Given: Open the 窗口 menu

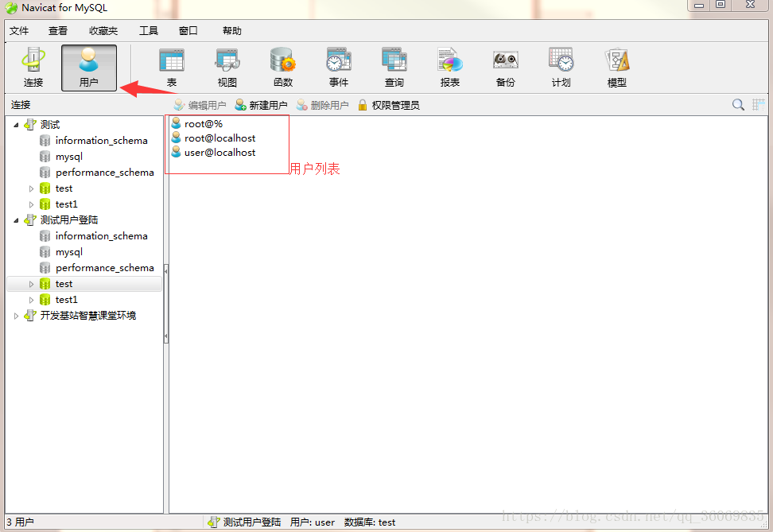Looking at the screenshot, I should point(188,30).
